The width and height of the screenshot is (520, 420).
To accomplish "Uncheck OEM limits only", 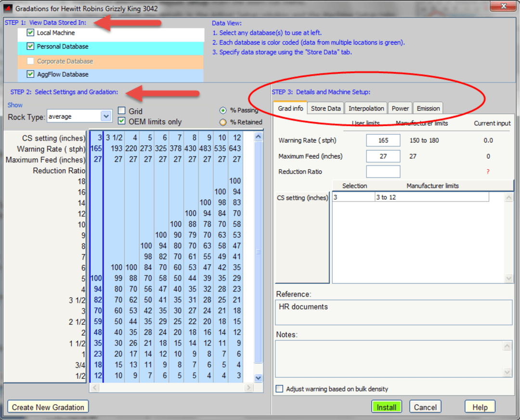I will [121, 122].
